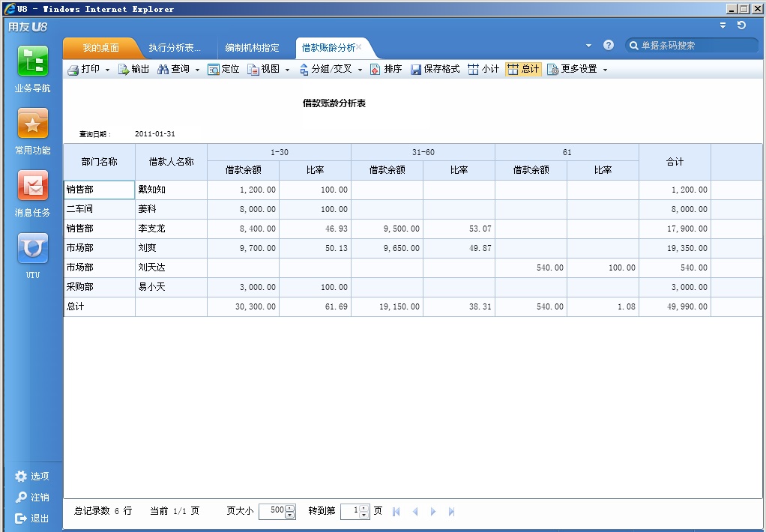Increase 转到第 page number stepper
Screen dimensions: 766x532
[364, 507]
